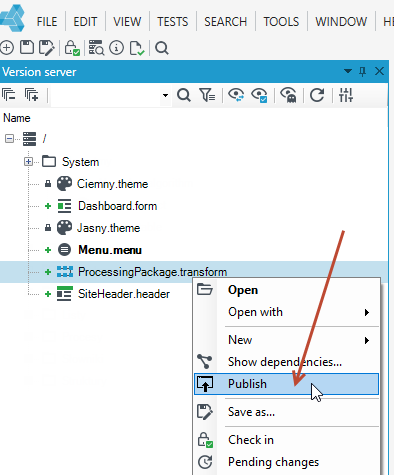
Task: Click the menu icon of Menu.menu
Action: coord(64,250)
